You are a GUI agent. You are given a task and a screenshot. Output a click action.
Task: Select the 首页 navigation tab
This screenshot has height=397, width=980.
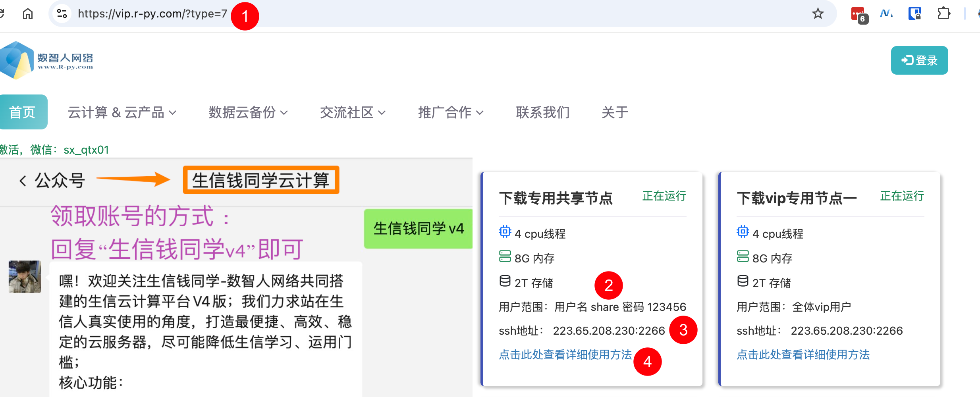23,112
